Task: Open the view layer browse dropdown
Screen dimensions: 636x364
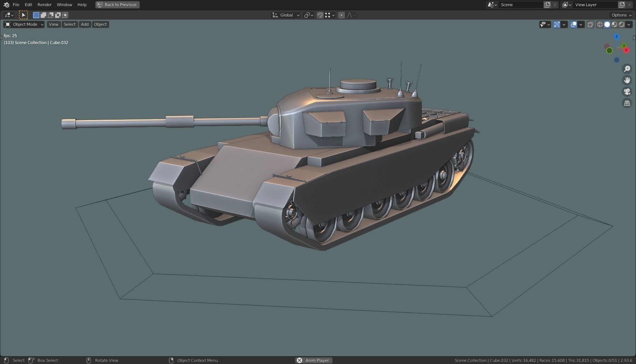Action: coord(567,5)
